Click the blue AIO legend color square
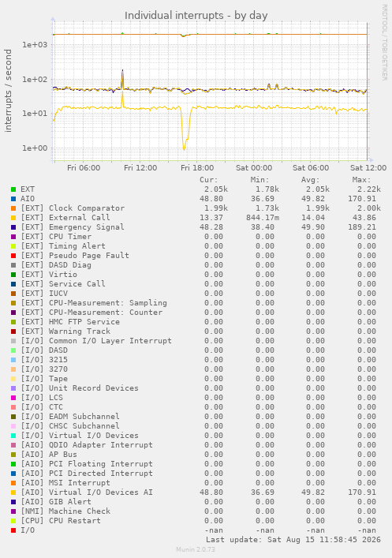This screenshot has width=392, height=558. (13, 199)
